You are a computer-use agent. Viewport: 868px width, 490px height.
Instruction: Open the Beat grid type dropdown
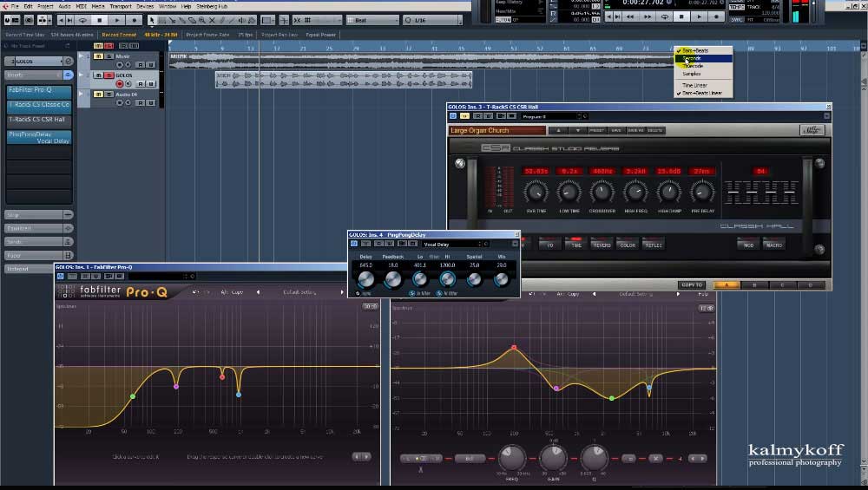point(372,20)
